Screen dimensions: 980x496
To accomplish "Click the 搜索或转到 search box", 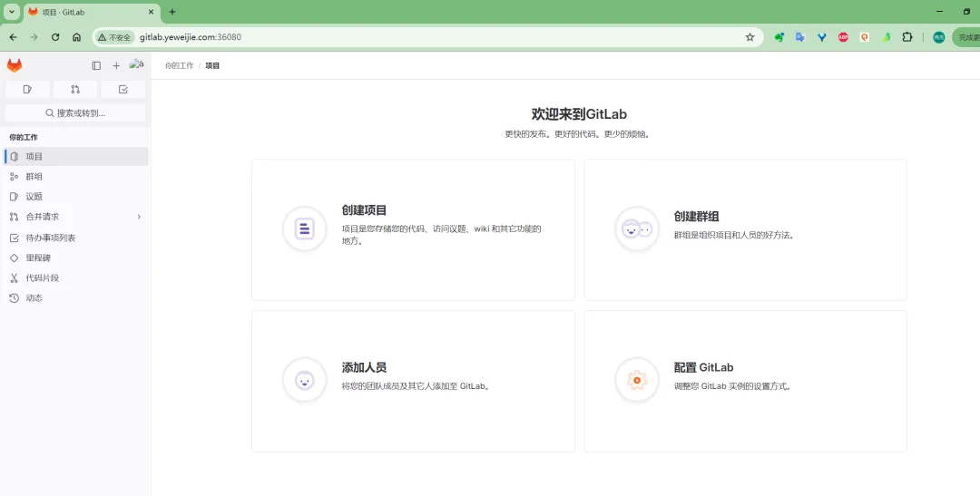I will (x=75, y=112).
